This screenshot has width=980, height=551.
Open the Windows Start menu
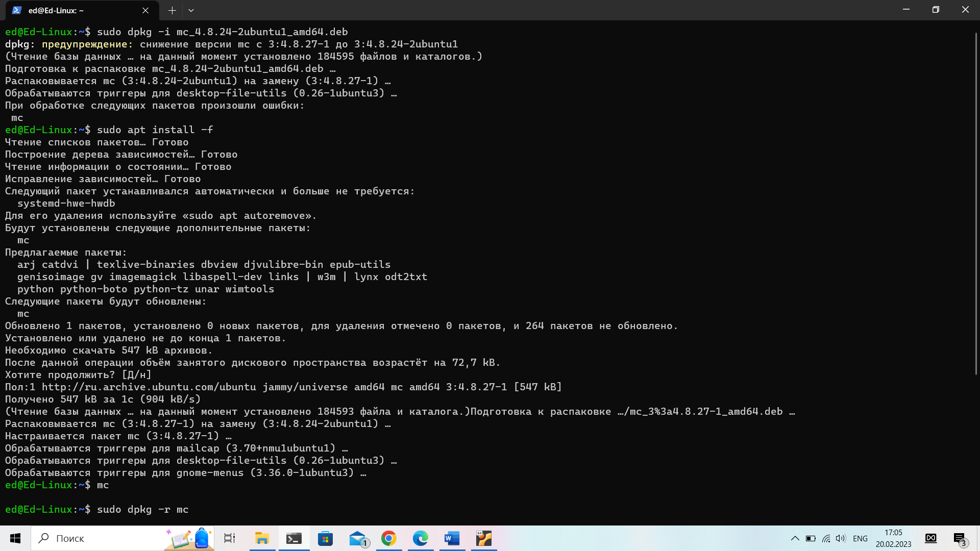pos(15,538)
